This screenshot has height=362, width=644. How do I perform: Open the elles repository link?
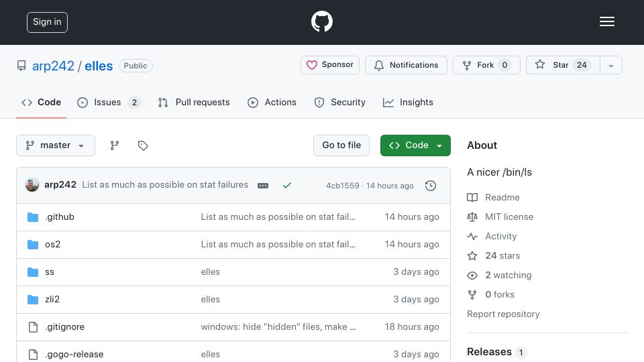point(99,66)
